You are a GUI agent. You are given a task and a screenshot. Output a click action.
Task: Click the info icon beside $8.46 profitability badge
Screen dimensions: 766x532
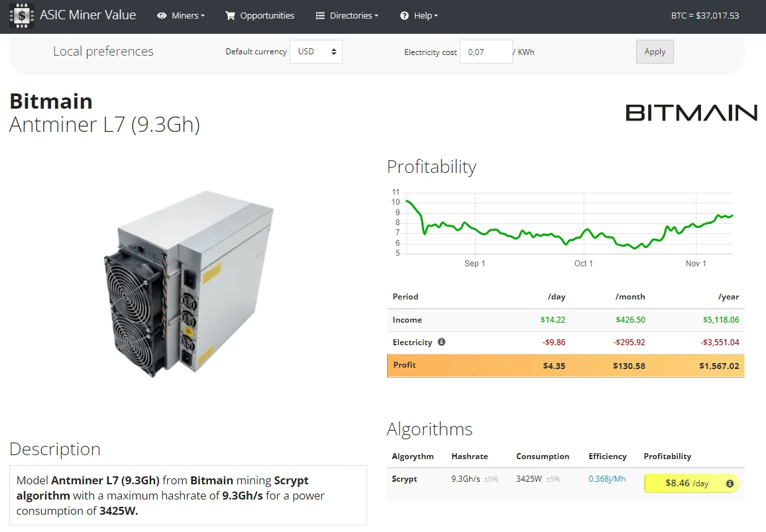click(x=730, y=483)
